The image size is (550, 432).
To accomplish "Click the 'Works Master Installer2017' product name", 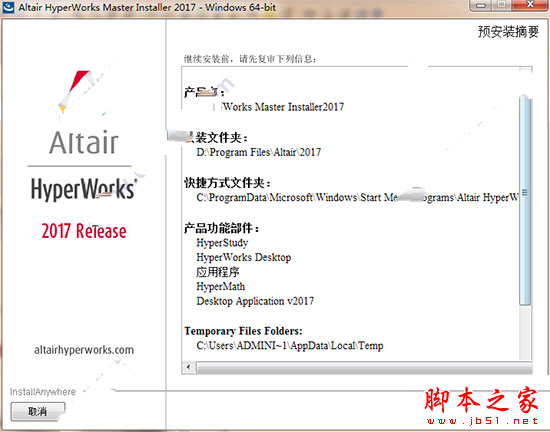I will coord(283,107).
